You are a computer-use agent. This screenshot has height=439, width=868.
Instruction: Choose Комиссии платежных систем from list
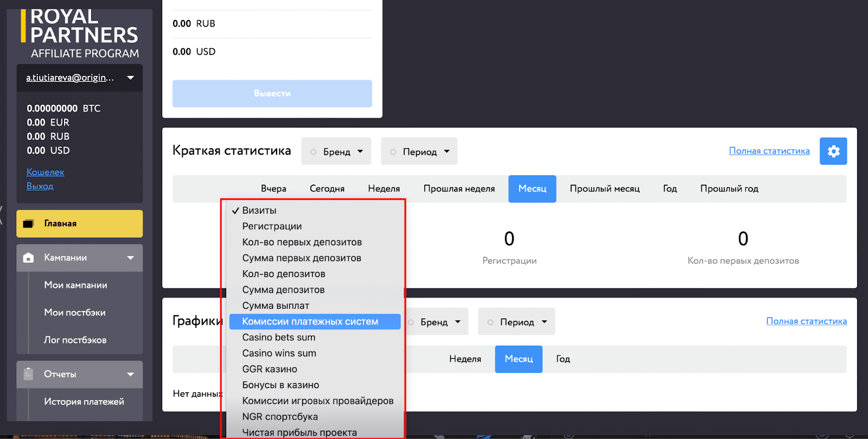tap(310, 322)
